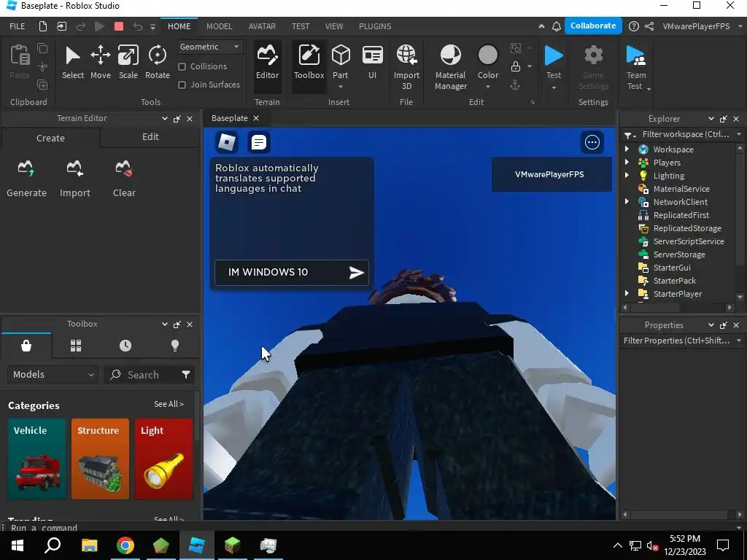Pick the Scale tool
Image resolution: width=747 pixels, height=560 pixels.
point(128,62)
